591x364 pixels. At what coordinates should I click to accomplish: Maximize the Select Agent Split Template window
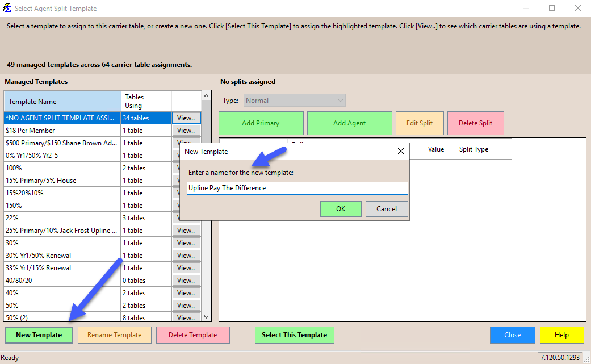click(552, 8)
